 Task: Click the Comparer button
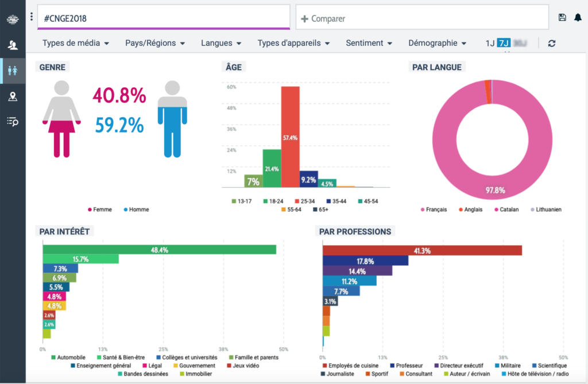click(x=323, y=19)
